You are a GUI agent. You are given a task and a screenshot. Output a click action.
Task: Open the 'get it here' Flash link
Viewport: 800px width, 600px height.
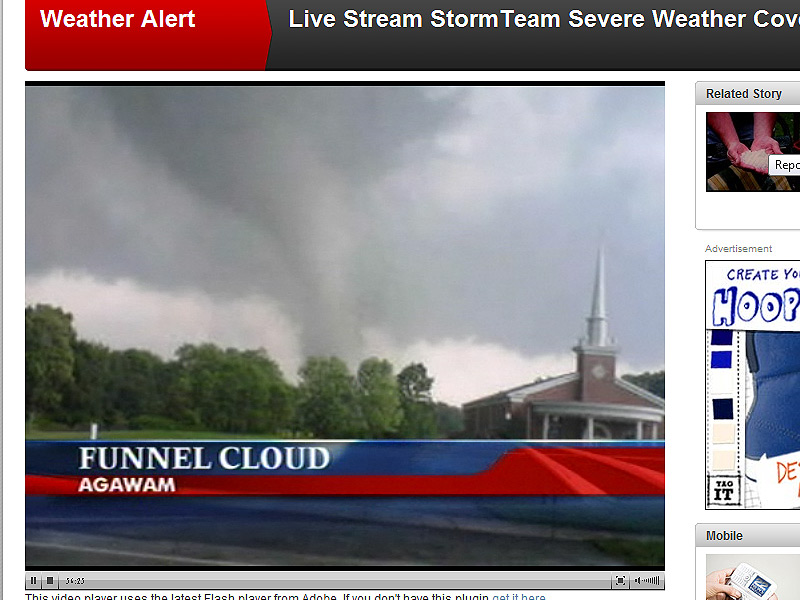(519, 596)
